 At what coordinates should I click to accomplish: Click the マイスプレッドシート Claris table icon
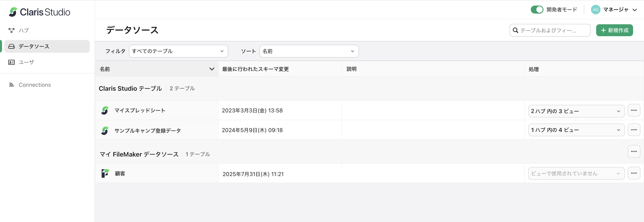point(105,110)
